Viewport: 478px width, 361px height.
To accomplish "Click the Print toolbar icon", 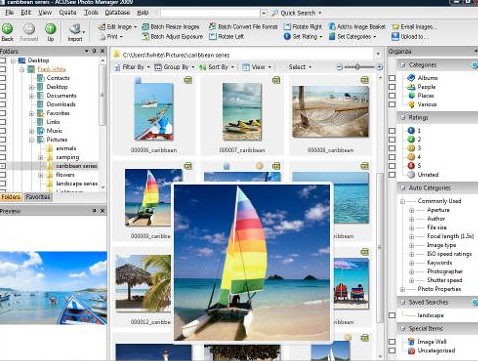I will point(102,36).
